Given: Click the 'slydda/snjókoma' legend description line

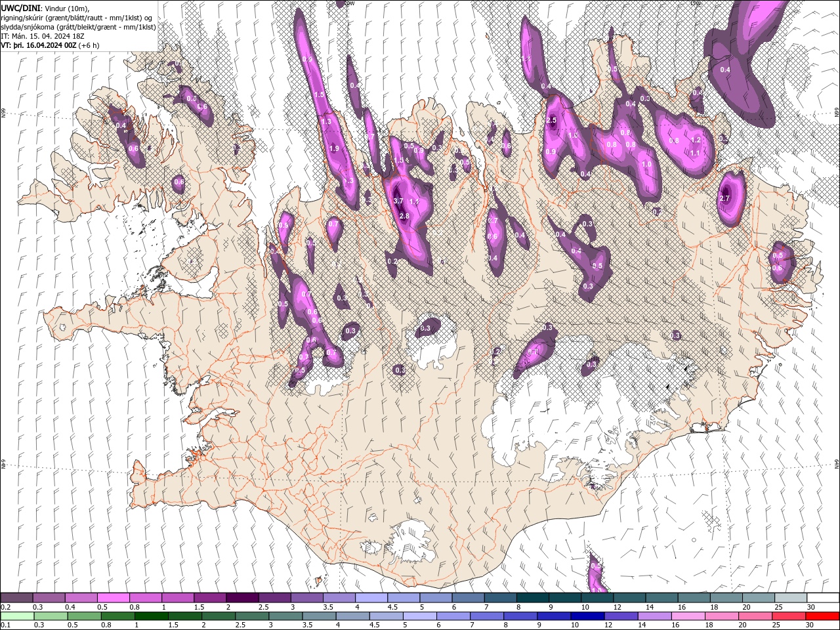Looking at the screenshot, I should [x=78, y=27].
